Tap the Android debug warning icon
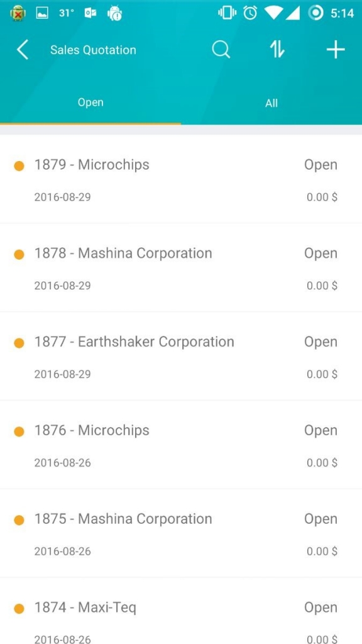Screen dimensions: 362x644 click(115, 14)
